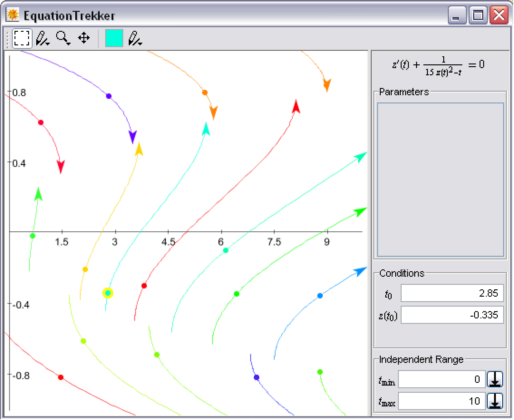Open the first pencil drawing tool dropdown
The width and height of the screenshot is (514, 420).
(43, 39)
